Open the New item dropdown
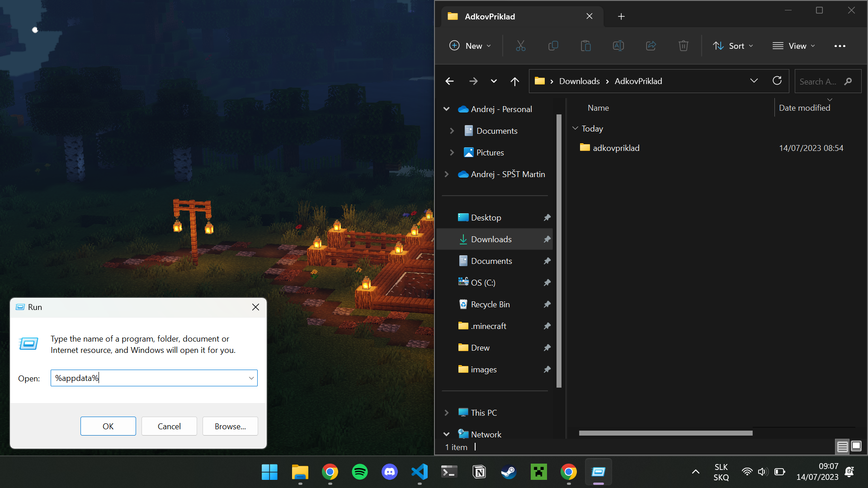 coord(470,46)
